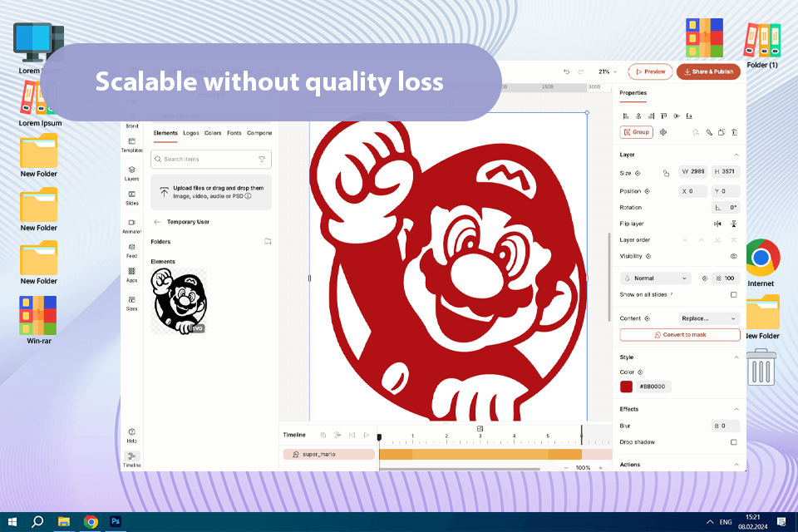The width and height of the screenshot is (798, 532).
Task: Click the Upload files drop area
Action: (211, 192)
